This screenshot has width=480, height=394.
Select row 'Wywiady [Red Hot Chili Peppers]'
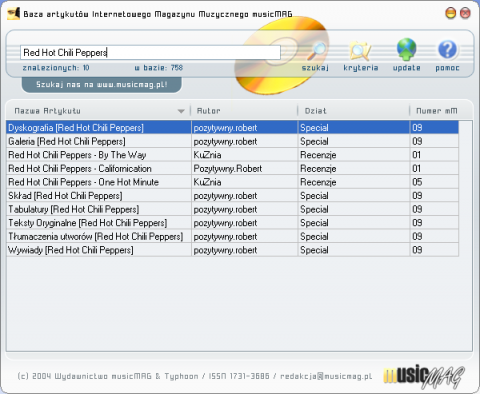[x=232, y=250]
